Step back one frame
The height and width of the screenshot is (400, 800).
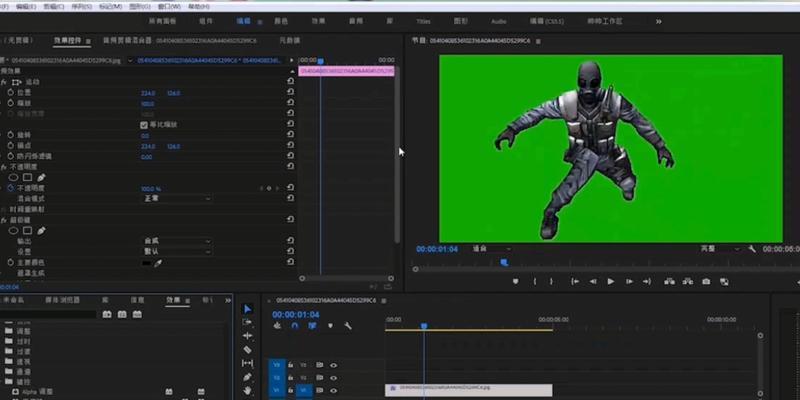point(593,281)
